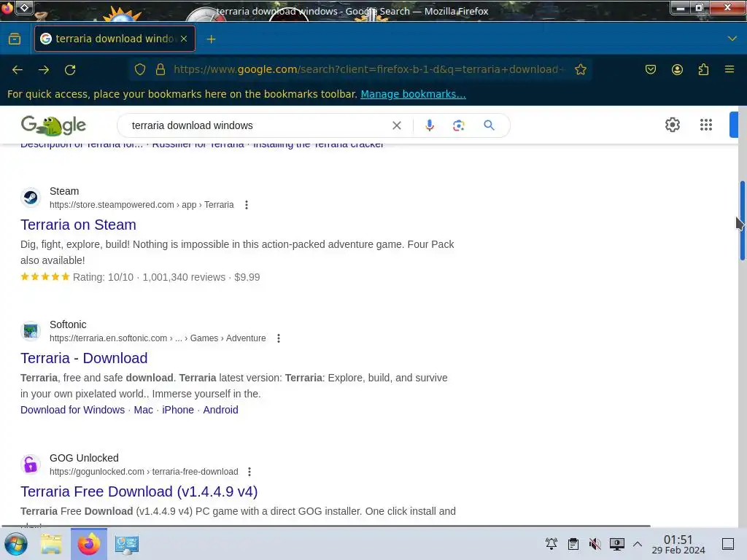Image resolution: width=747 pixels, height=560 pixels.
Task: Go back to the previous page
Action: pos(18,70)
